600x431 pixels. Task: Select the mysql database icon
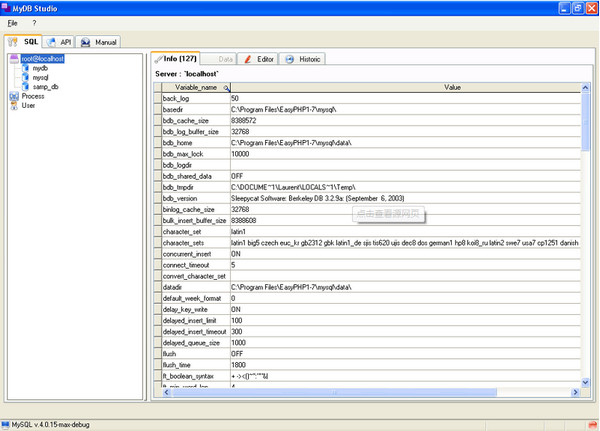tap(25, 77)
